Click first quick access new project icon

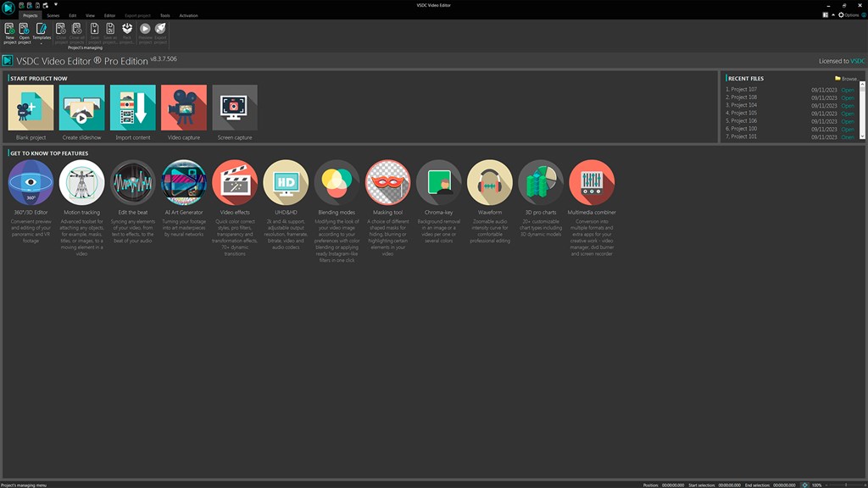click(21, 5)
